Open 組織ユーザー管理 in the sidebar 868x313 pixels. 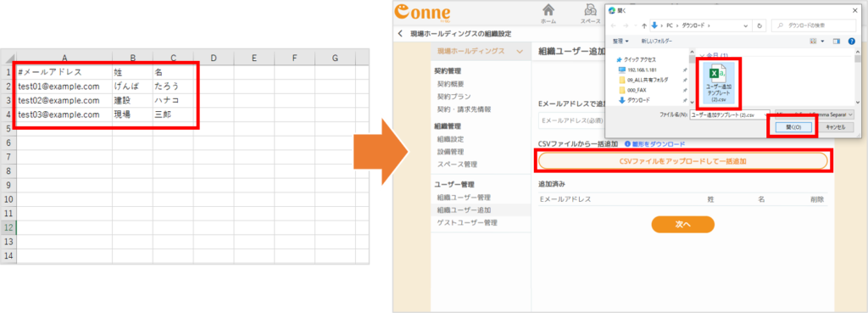(x=464, y=198)
